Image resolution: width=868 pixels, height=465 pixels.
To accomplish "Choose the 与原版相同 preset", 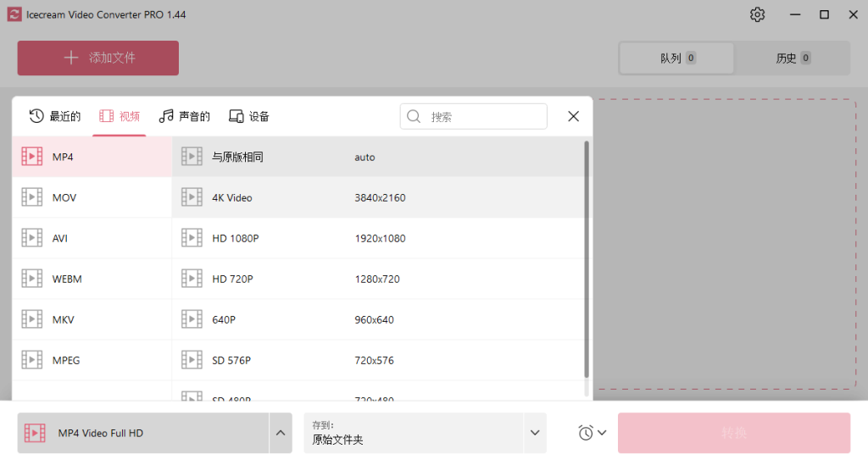I will tap(378, 157).
